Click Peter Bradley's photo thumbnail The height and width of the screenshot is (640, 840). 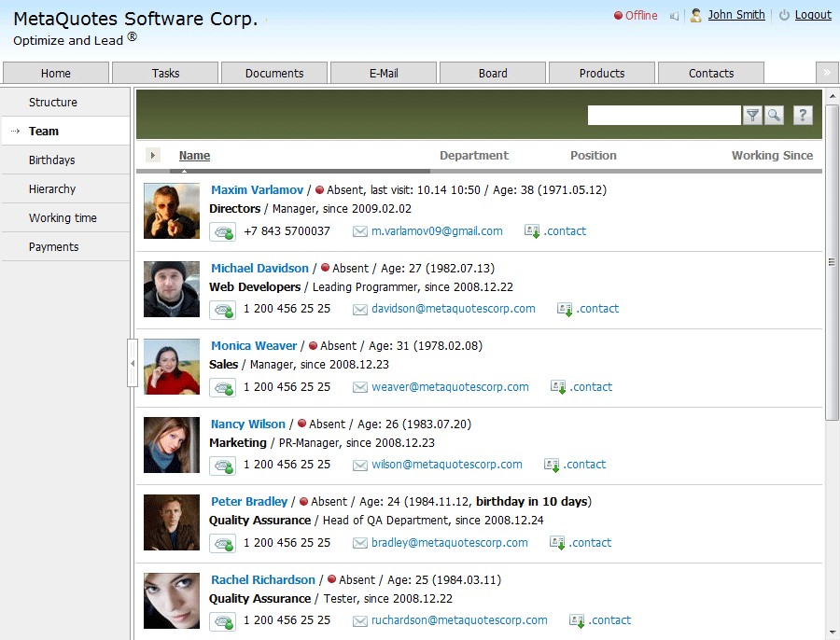pos(172,522)
